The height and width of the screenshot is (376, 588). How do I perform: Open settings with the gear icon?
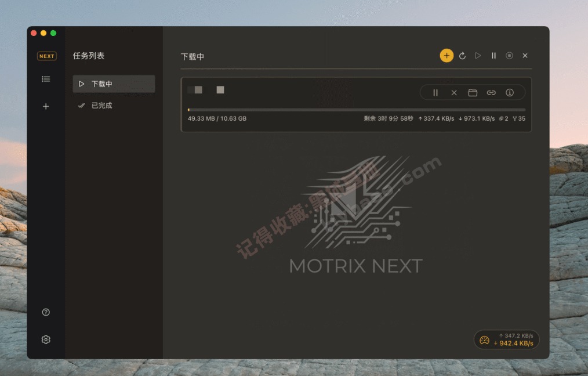tap(46, 339)
